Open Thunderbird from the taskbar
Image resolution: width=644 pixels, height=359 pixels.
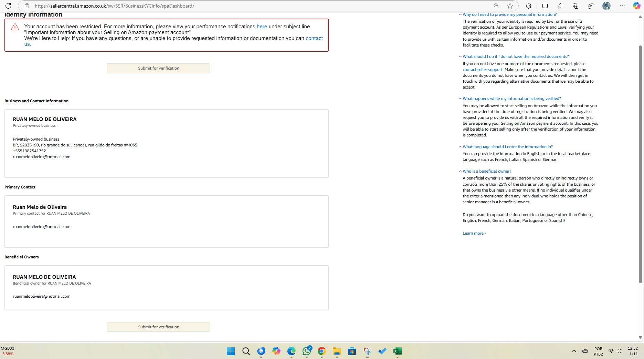261,351
